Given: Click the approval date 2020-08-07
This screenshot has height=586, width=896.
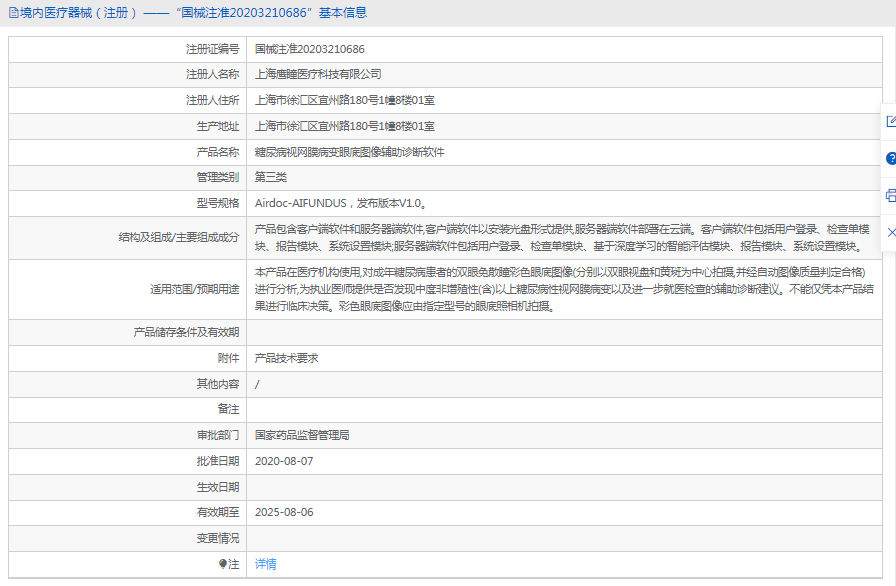Looking at the screenshot, I should (x=284, y=461).
